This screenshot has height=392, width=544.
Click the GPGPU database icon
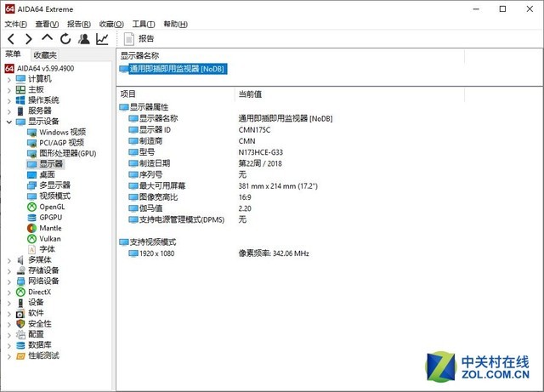31,218
